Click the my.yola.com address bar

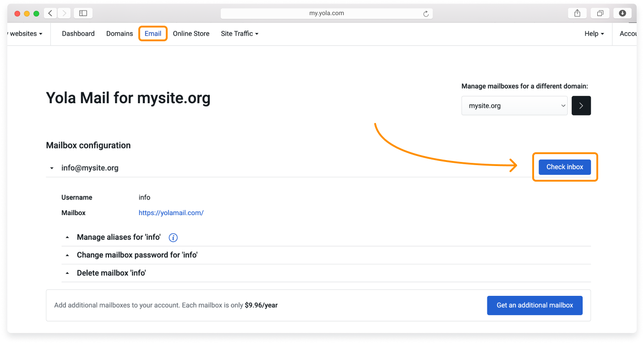pos(326,13)
